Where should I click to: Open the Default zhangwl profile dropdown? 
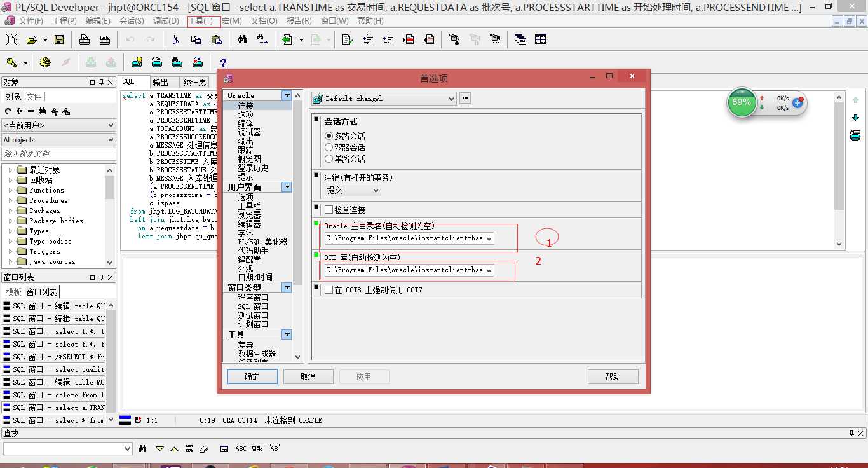pos(451,99)
